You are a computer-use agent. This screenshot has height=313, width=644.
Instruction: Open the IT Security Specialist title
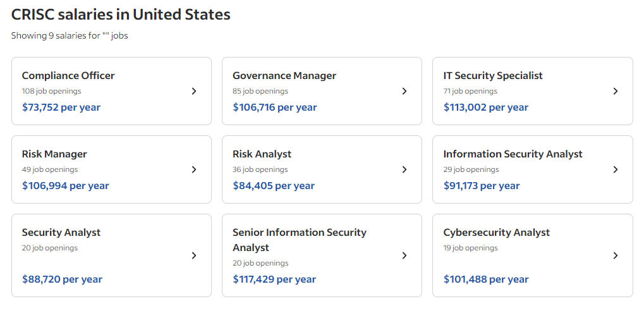(493, 76)
